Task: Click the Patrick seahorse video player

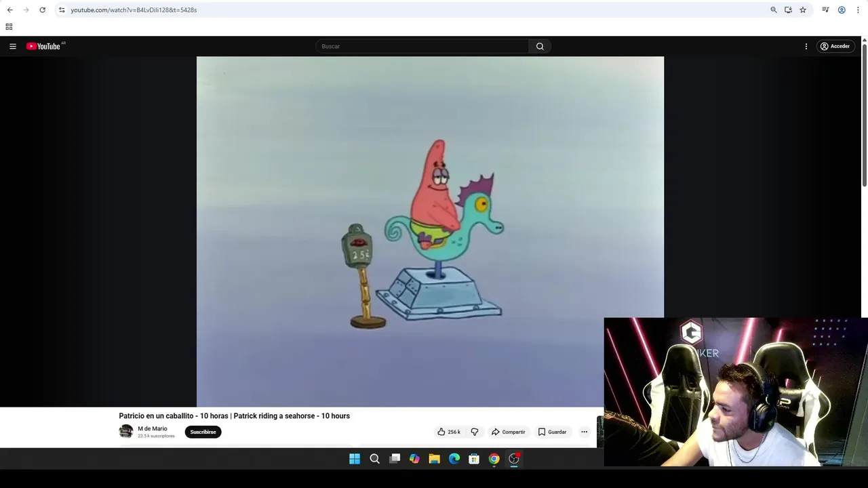Action: point(430,231)
